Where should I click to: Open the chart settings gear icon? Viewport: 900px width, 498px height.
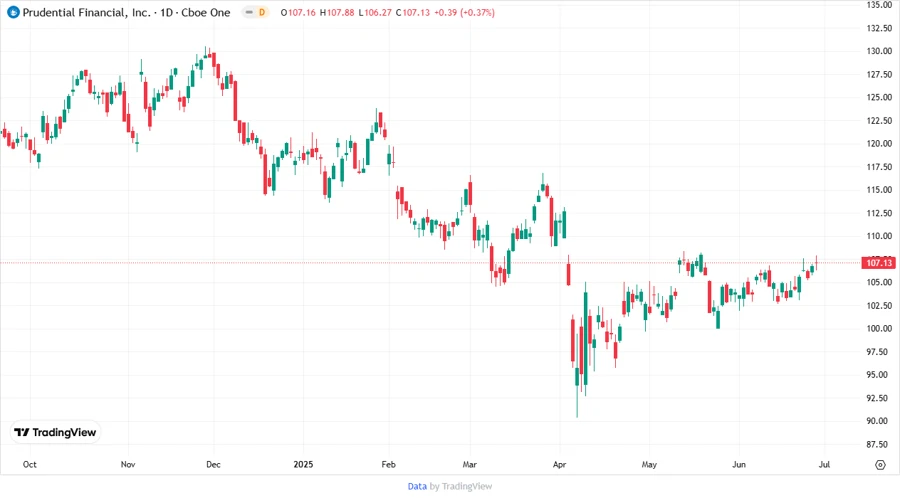880,465
